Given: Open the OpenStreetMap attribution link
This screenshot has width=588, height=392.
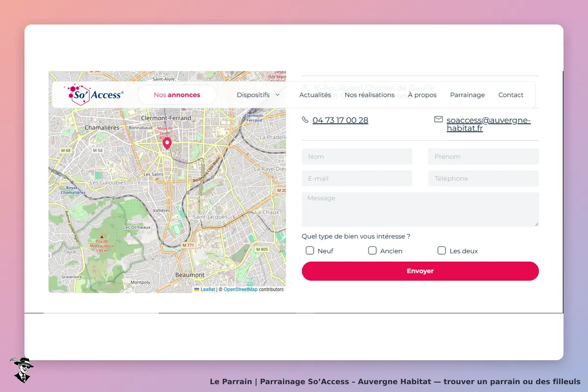Looking at the screenshot, I should 241,290.
